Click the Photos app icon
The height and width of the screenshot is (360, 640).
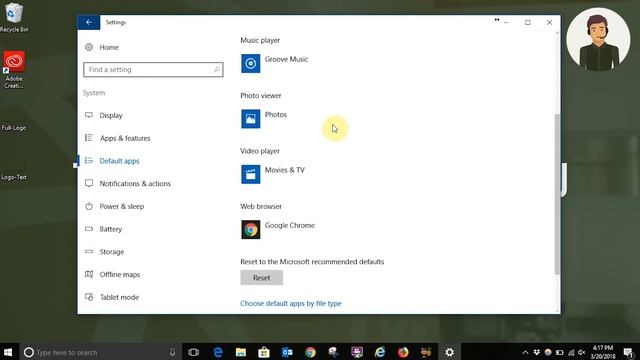click(250, 119)
